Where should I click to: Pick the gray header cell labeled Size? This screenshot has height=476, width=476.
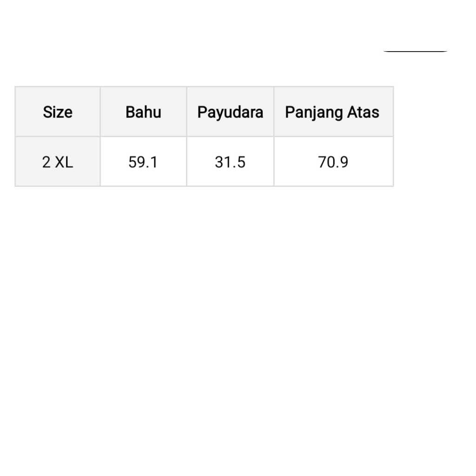pos(58,112)
